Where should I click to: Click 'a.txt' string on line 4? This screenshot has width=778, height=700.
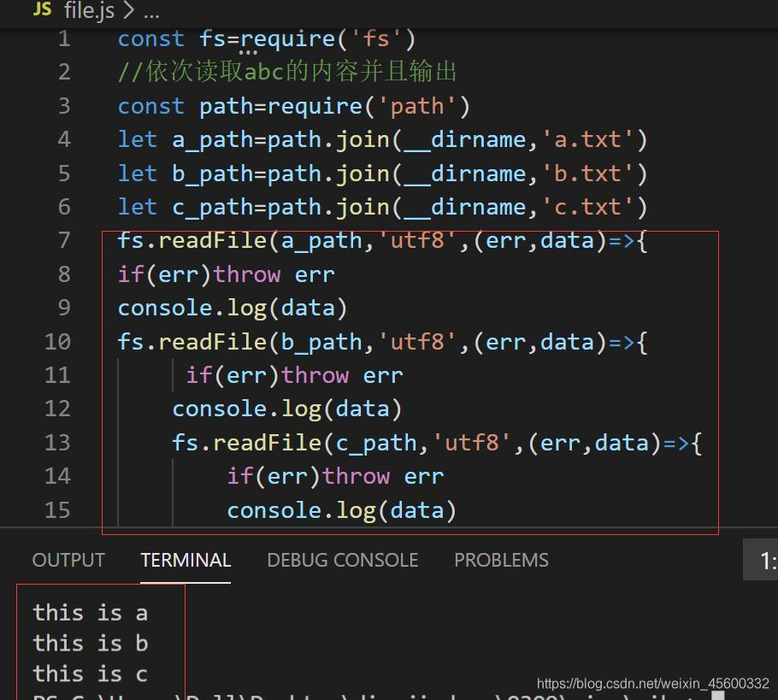point(587,140)
